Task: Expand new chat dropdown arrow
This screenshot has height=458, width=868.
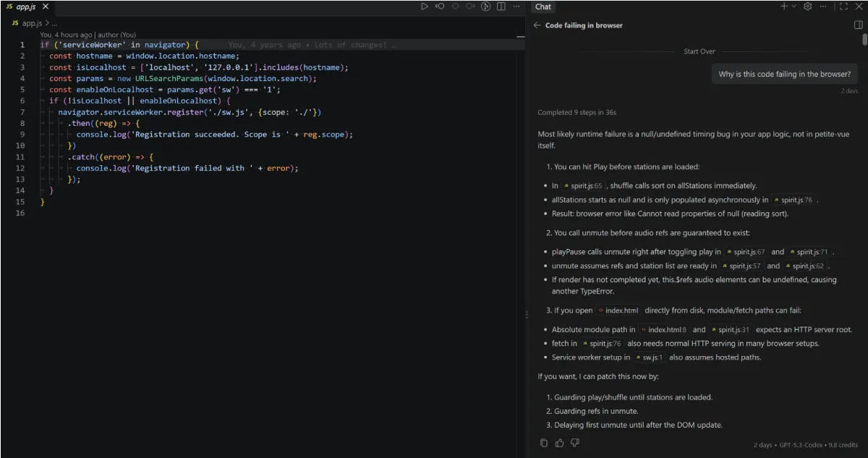Action: pos(793,7)
